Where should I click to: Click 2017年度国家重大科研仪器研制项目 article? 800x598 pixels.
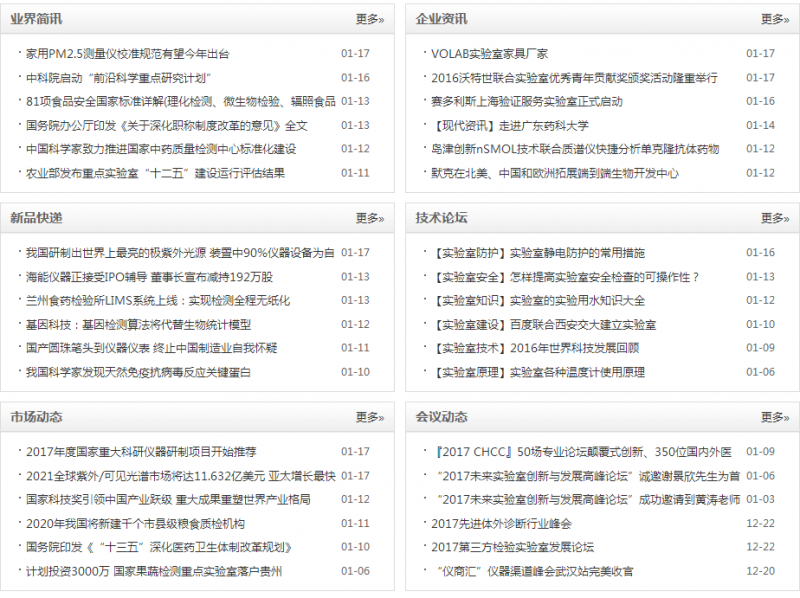click(141, 452)
